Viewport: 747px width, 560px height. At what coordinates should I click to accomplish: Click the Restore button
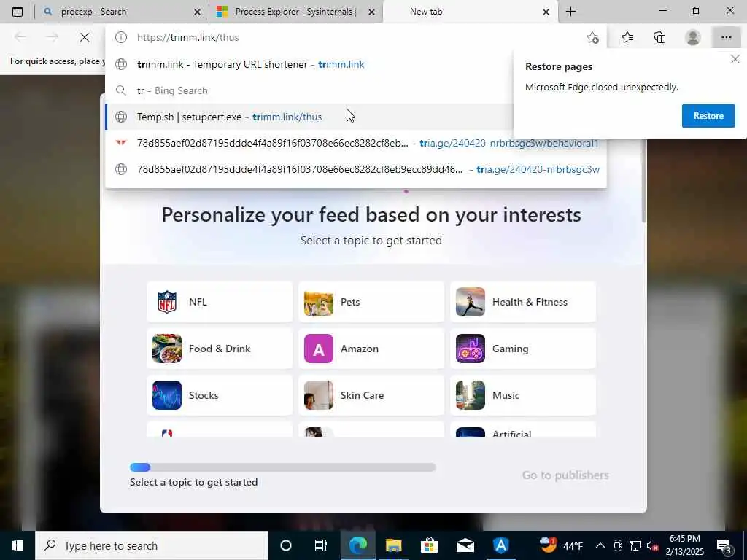pyautogui.click(x=708, y=116)
